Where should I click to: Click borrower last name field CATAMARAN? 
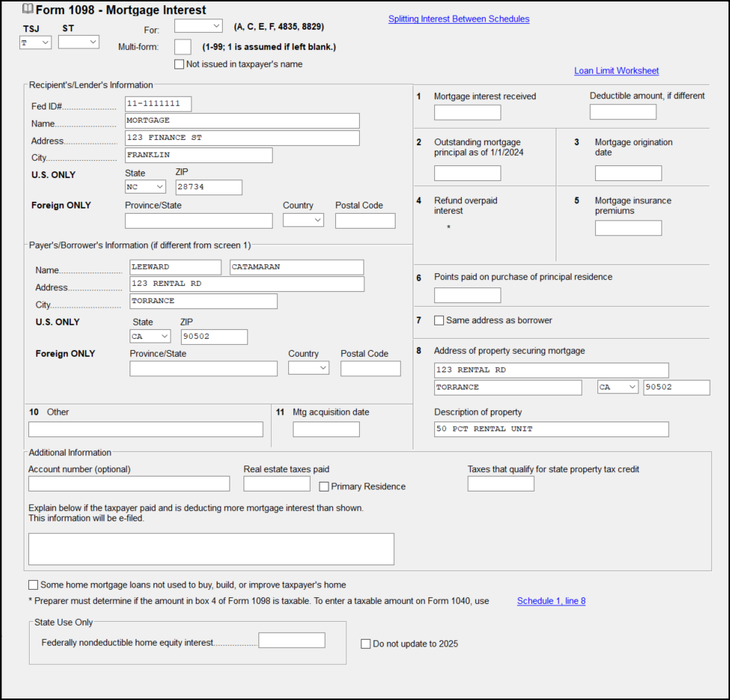pos(297,267)
